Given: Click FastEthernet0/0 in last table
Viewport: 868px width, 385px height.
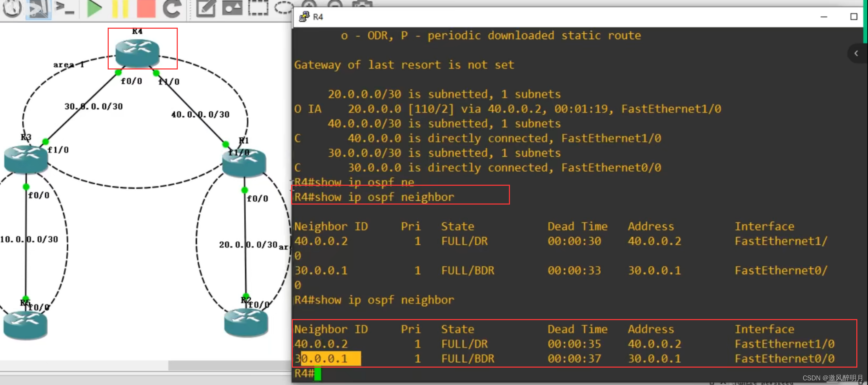Looking at the screenshot, I should [784, 359].
